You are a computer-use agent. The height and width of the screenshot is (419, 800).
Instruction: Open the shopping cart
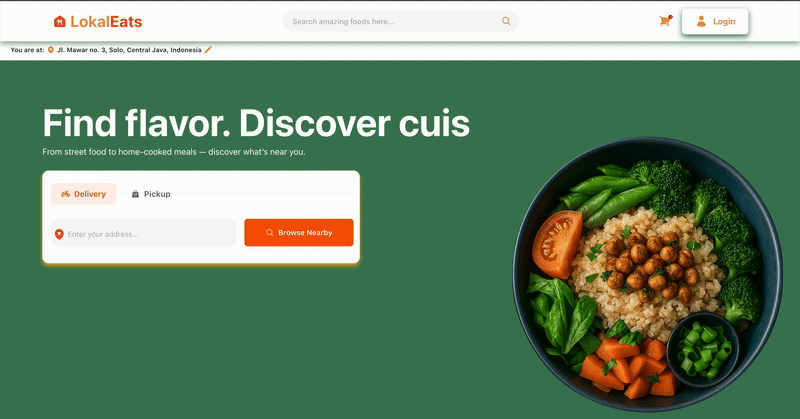[x=665, y=21]
